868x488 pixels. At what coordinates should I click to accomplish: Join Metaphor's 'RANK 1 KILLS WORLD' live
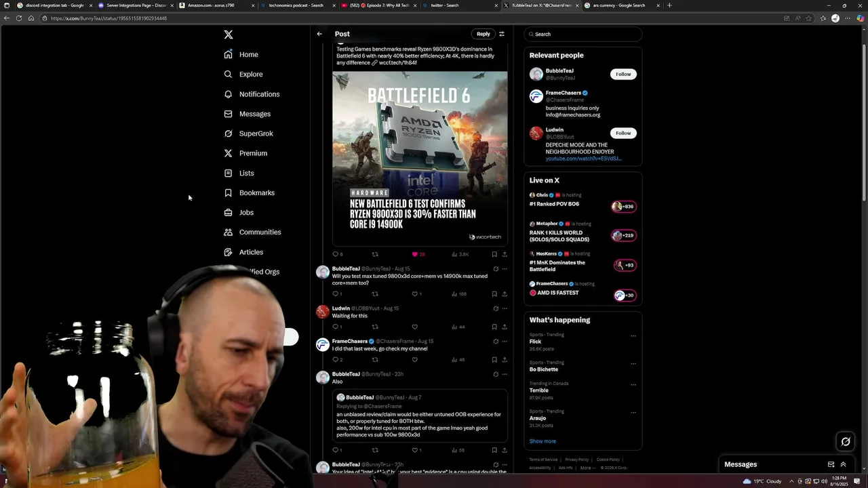(x=624, y=235)
